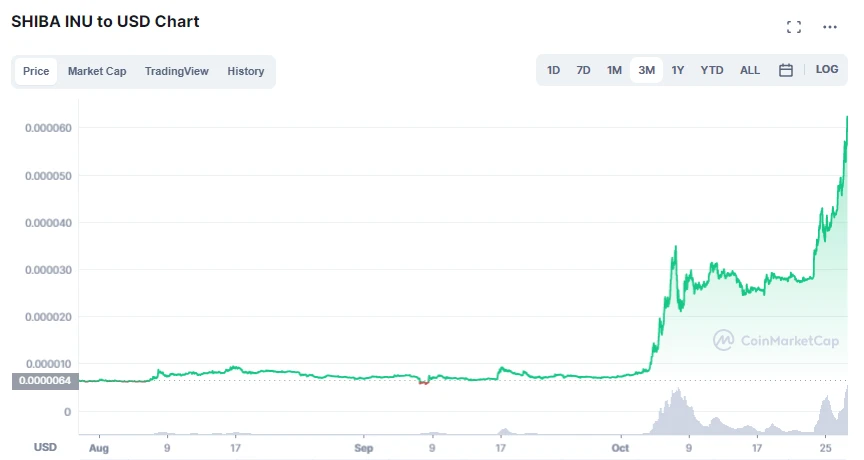Image resolution: width=864 pixels, height=460 pixels.
Task: Click the Oct timeline label
Action: click(x=622, y=448)
